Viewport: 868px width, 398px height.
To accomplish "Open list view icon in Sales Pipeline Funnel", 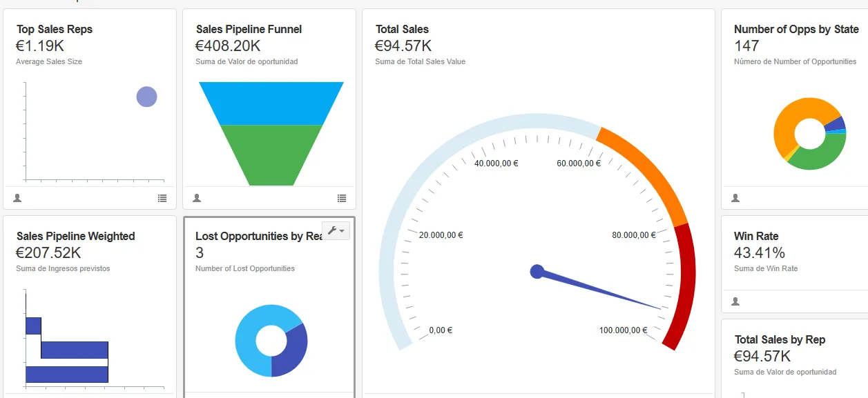I will [342, 198].
